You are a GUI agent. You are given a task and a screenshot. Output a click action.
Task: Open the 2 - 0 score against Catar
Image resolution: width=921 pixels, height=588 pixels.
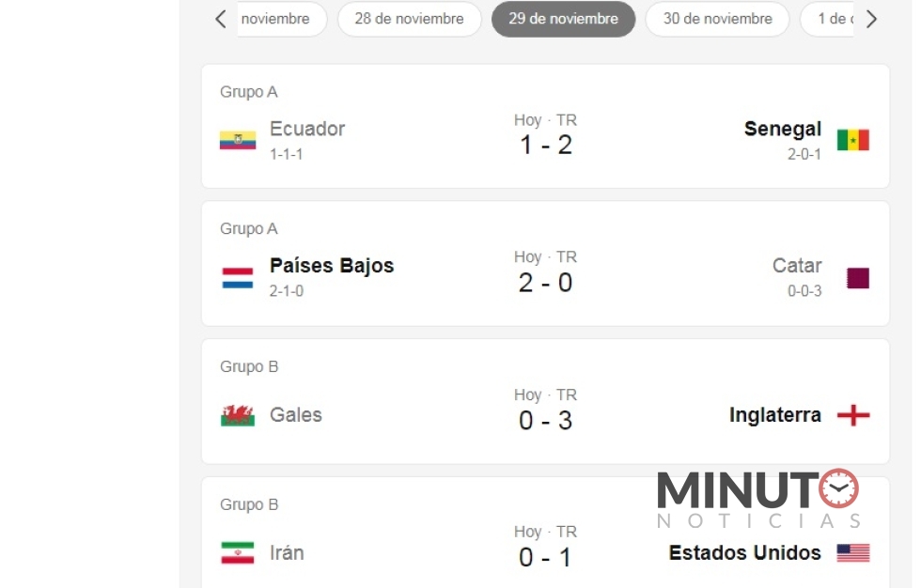pos(545,282)
